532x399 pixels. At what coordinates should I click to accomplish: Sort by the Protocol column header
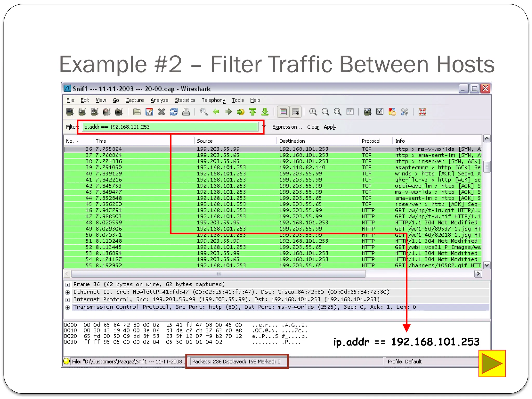click(x=376, y=141)
